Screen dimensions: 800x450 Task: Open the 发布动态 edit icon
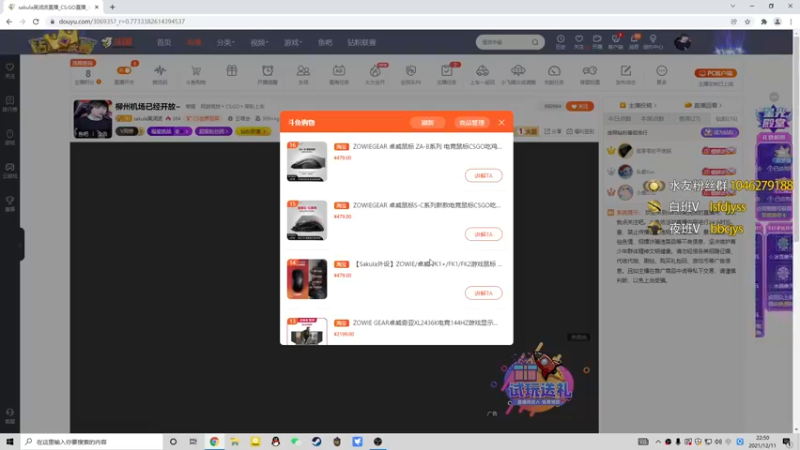coord(626,73)
